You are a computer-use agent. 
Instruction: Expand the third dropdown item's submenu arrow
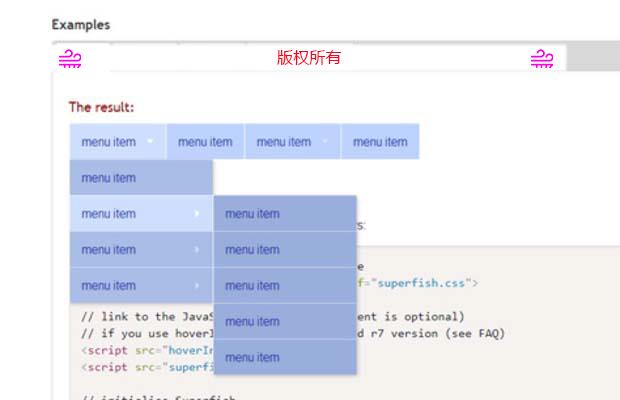[197, 250]
